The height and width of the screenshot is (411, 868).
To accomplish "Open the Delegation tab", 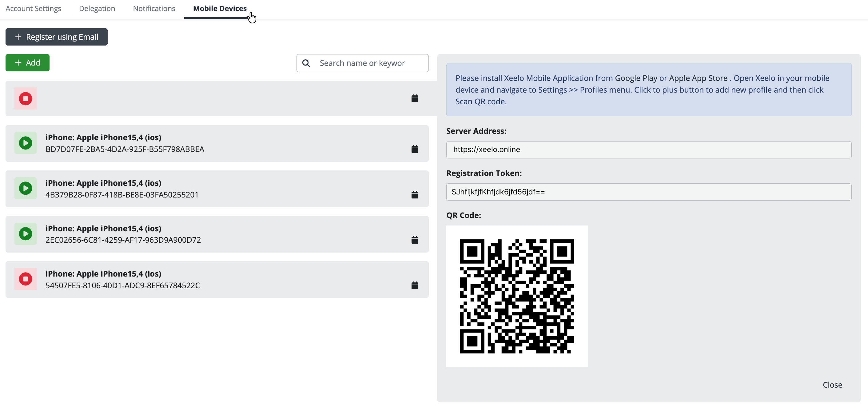I will coord(97,8).
